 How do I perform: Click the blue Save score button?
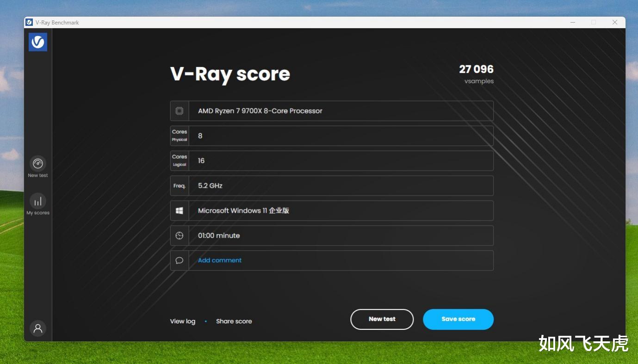pos(458,319)
